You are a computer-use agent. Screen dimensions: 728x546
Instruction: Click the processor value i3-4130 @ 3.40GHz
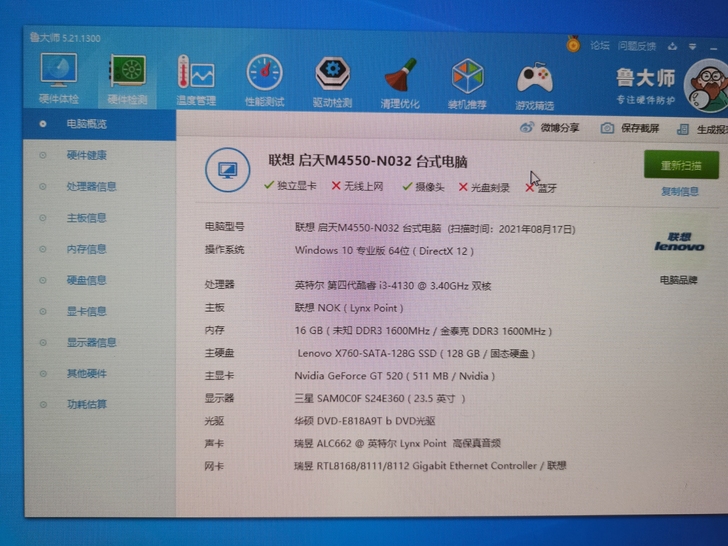click(x=393, y=285)
